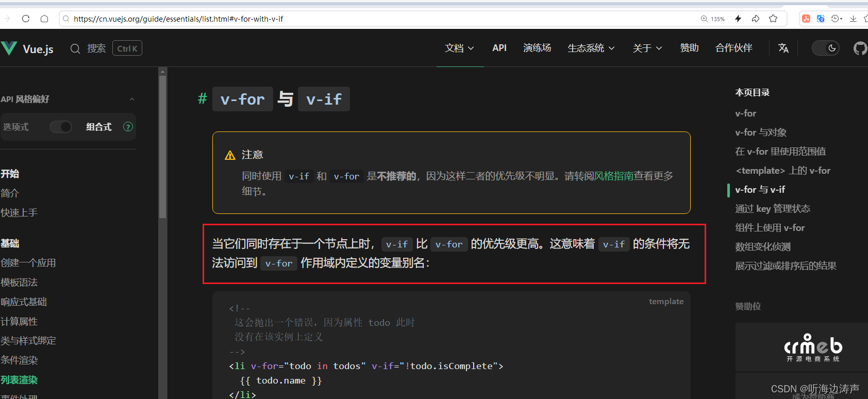The height and width of the screenshot is (399, 868).
Task: Open the blue translate extension icon
Action: [821, 19]
